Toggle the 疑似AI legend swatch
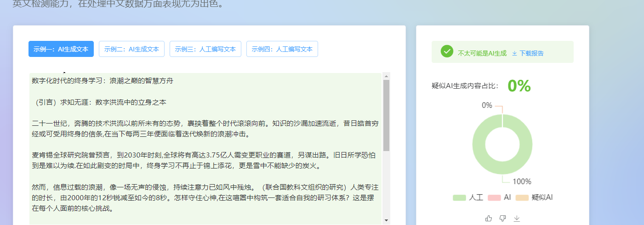 coord(522,197)
